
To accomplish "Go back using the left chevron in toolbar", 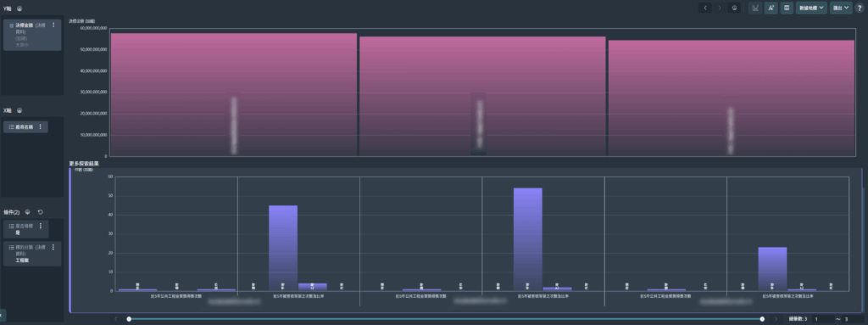I will (x=705, y=8).
